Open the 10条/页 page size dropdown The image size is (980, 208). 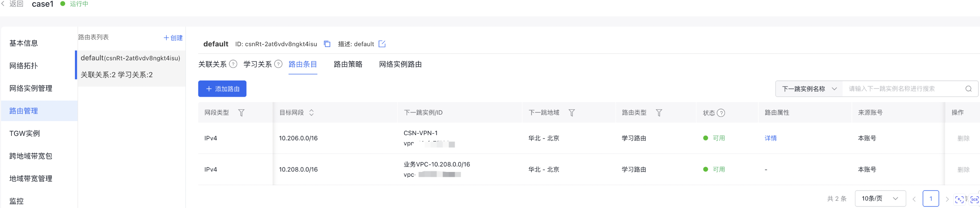880,199
